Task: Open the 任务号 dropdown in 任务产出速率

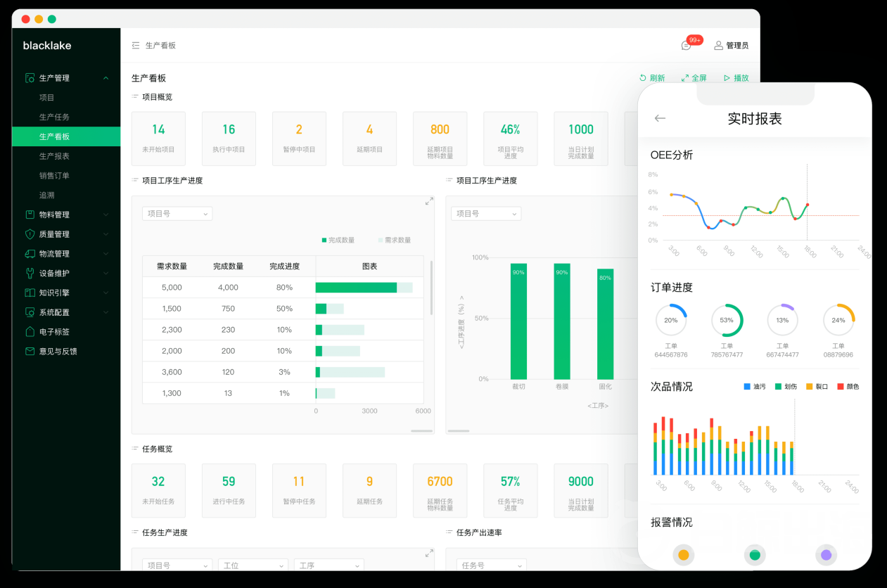Action: (491, 565)
